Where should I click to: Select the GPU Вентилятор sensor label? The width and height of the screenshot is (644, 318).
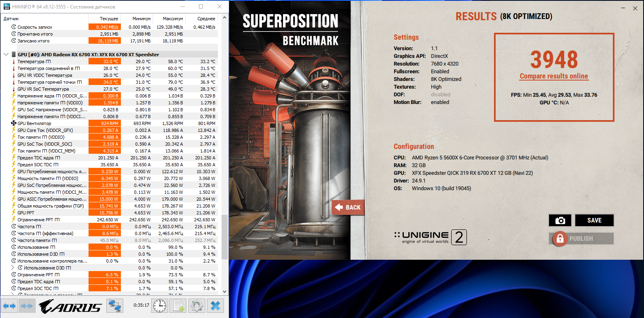click(34, 123)
